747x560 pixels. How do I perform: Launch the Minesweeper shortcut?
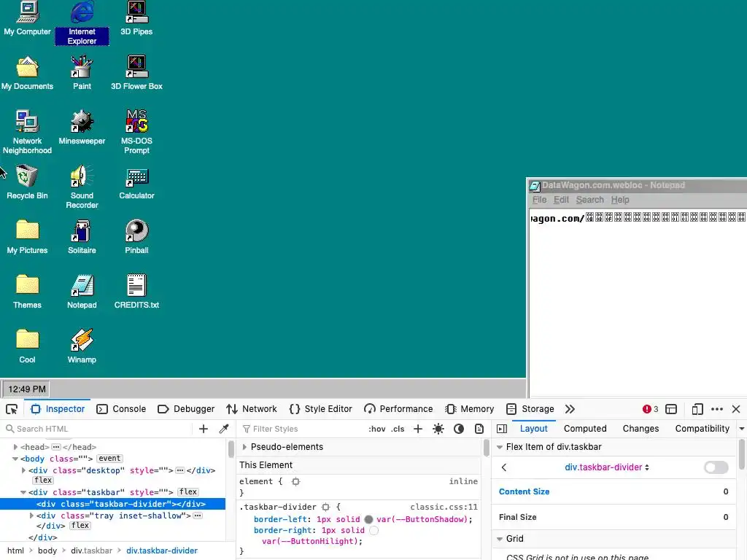coord(82,128)
